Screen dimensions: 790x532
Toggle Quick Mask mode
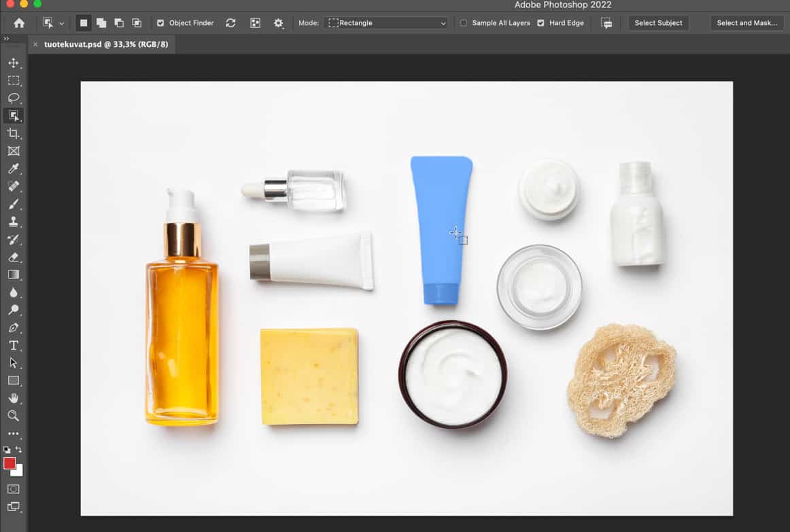click(x=14, y=489)
